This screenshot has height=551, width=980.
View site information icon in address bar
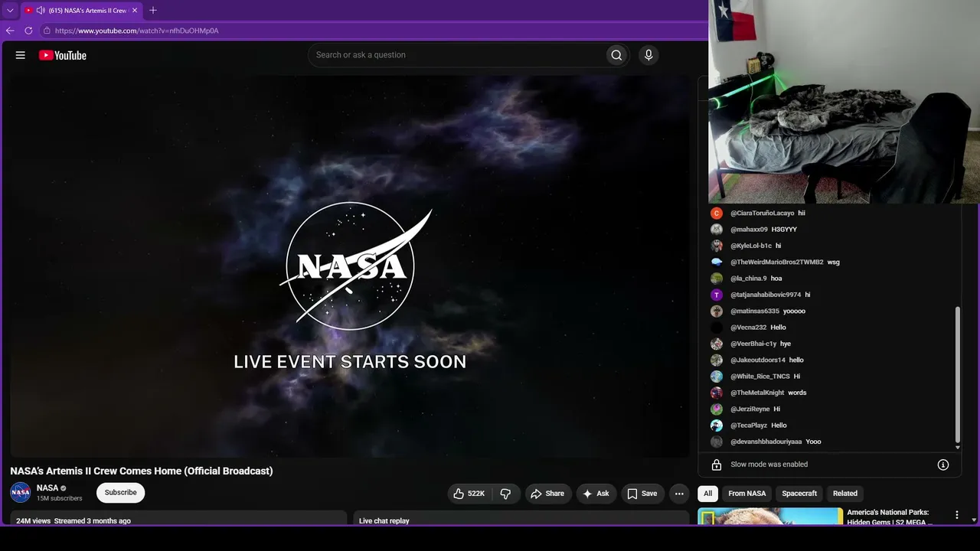coord(47,31)
